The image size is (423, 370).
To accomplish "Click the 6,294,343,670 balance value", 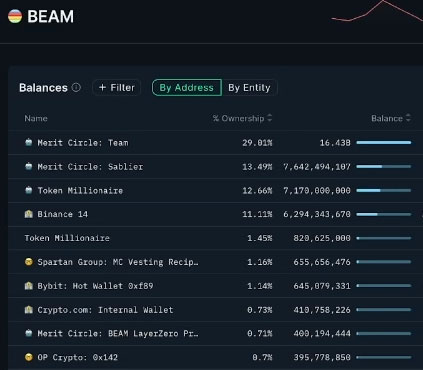I will 317,214.
